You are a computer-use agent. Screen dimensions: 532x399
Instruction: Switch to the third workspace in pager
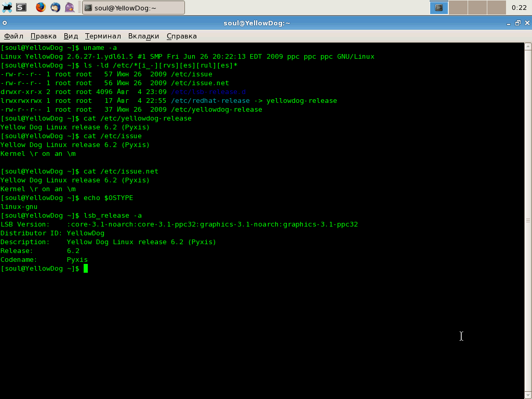(477, 7)
